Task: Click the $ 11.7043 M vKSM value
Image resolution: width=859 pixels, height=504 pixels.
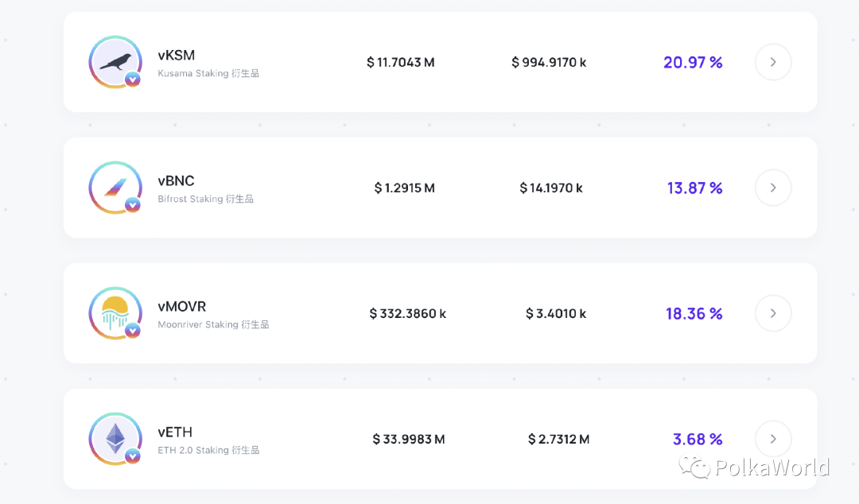Action: pos(400,62)
